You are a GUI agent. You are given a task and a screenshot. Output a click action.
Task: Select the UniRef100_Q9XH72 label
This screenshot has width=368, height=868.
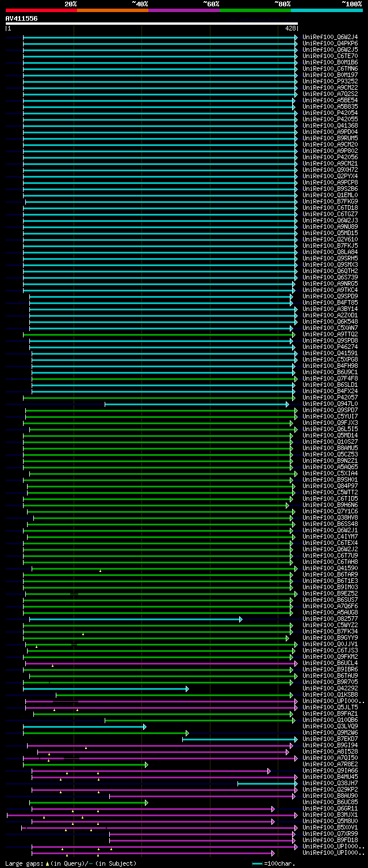click(x=330, y=170)
